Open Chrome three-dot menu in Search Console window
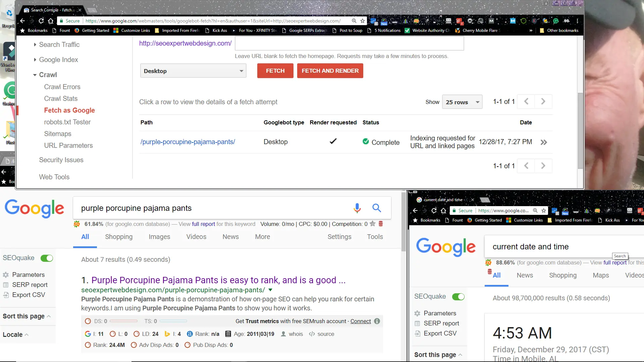 [577, 21]
